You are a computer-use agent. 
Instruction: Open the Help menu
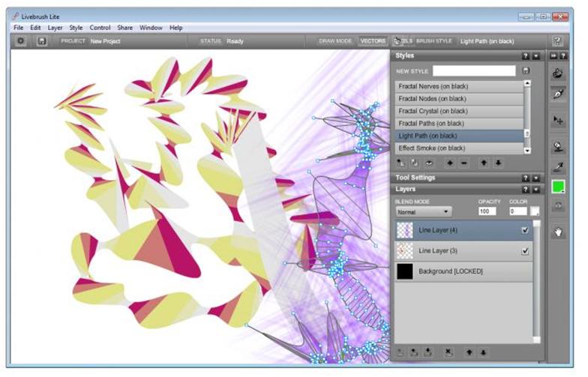[175, 27]
